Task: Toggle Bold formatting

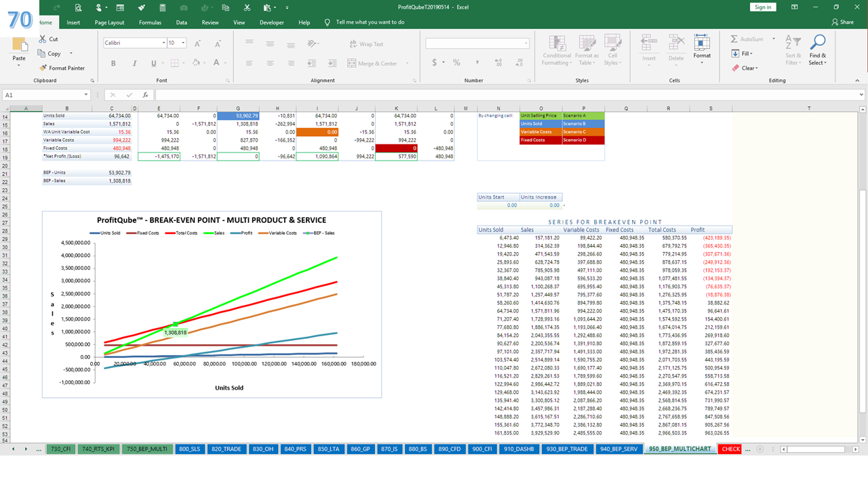Action: (113, 63)
